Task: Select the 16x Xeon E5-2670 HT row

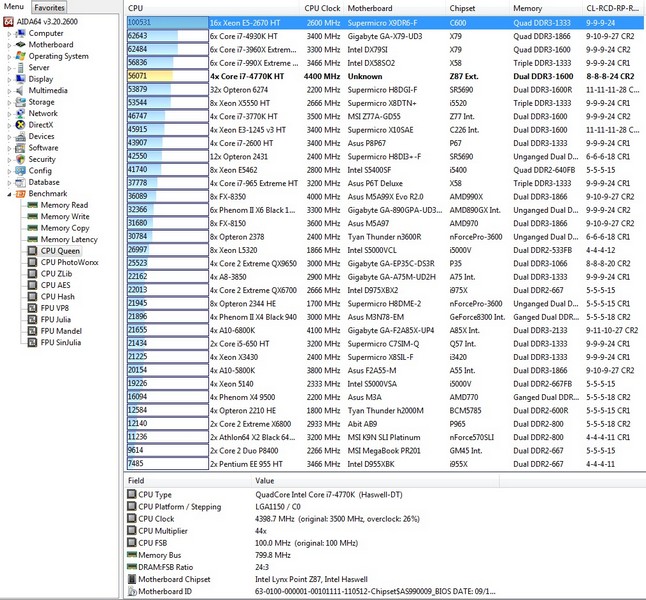Action: tap(385, 23)
